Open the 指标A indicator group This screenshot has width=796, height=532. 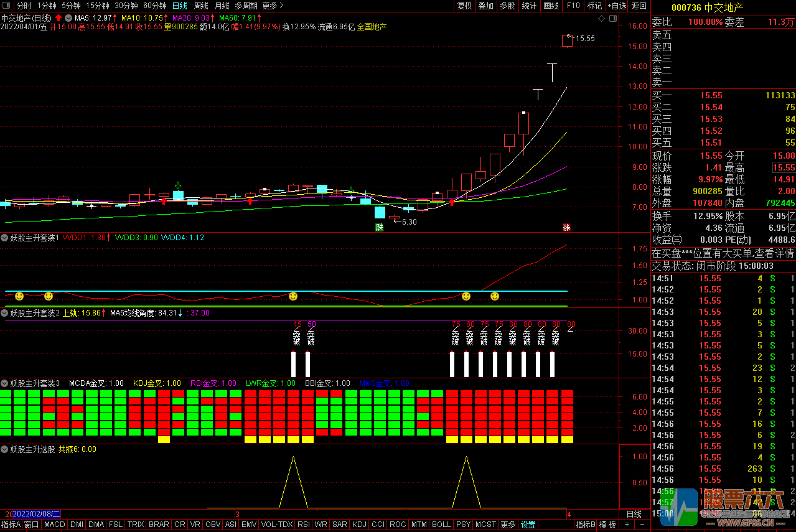coord(11,525)
